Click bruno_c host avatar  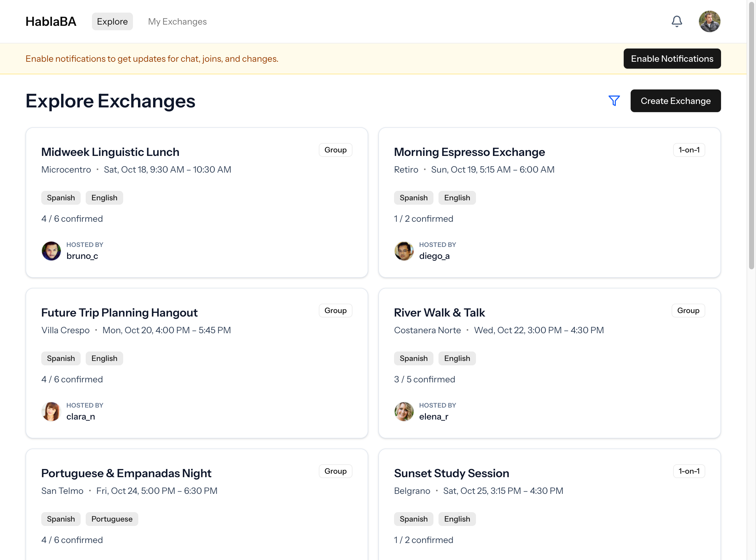[51, 251]
